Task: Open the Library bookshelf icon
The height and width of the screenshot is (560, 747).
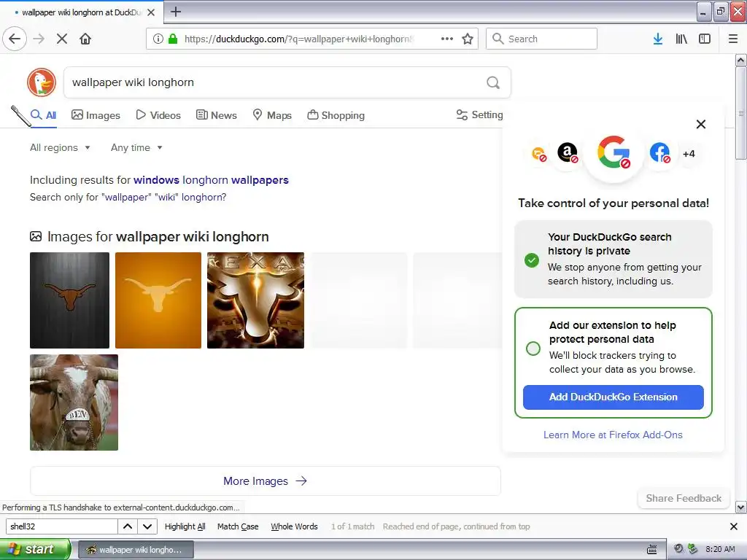Action: (681, 39)
